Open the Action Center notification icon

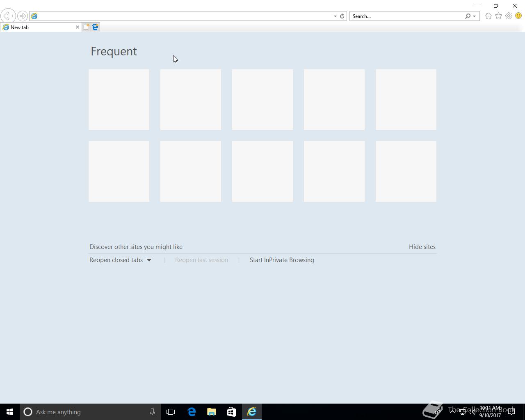pyautogui.click(x=511, y=412)
